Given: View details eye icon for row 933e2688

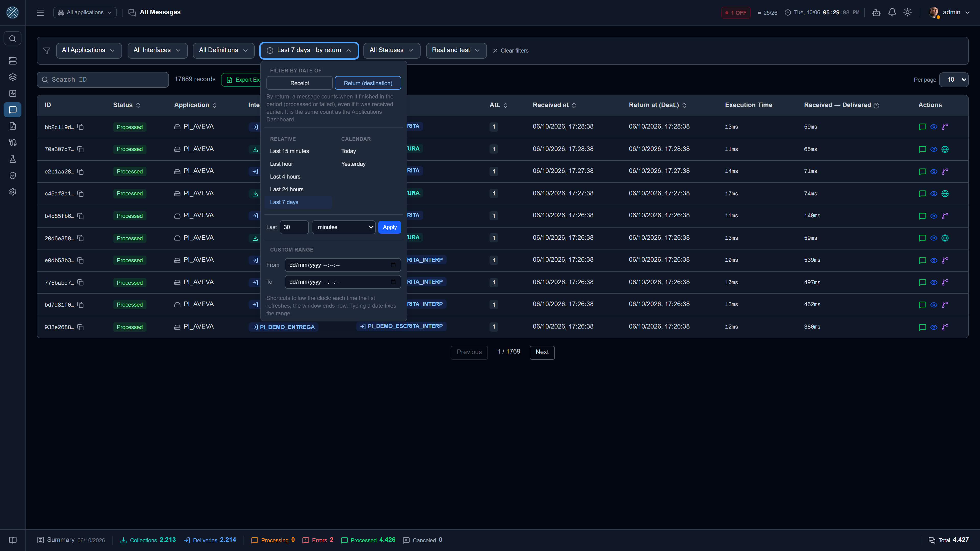Looking at the screenshot, I should click(x=934, y=327).
